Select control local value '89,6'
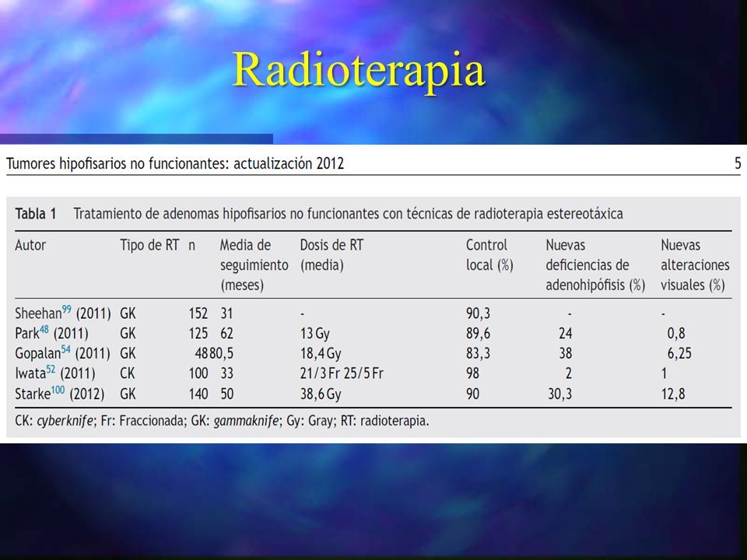The width and height of the screenshot is (747, 560). pos(479,334)
